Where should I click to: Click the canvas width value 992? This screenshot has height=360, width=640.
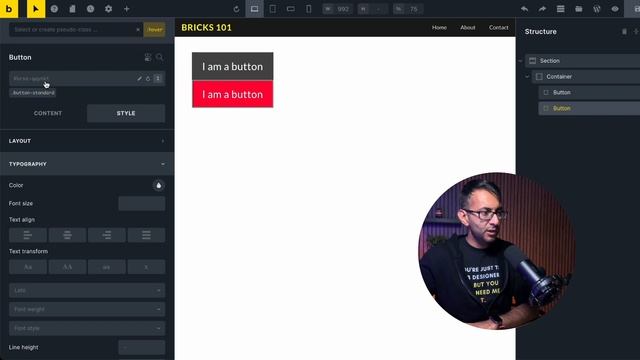[343, 9]
